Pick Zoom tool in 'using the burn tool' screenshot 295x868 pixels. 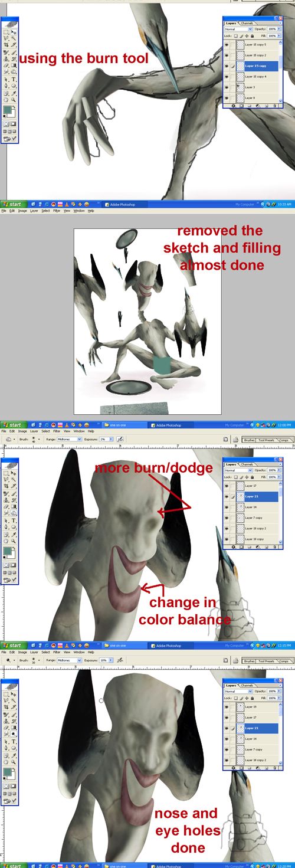coord(14,100)
